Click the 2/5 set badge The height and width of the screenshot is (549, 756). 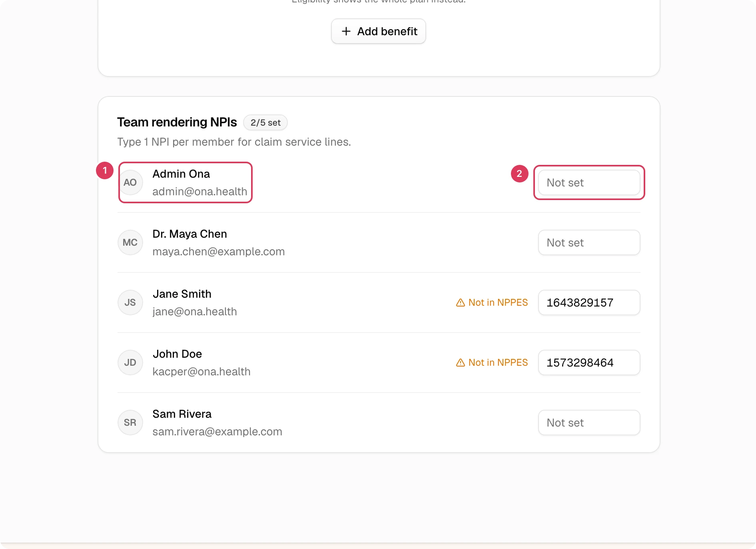click(265, 122)
